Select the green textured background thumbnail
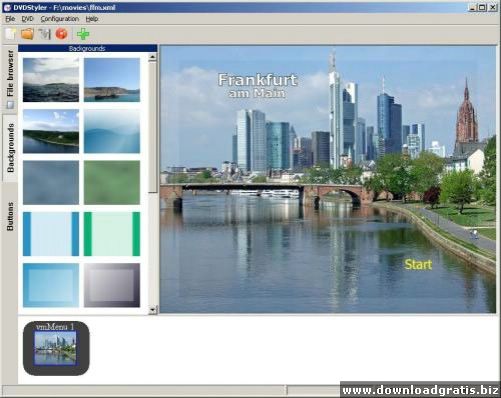 (x=112, y=183)
